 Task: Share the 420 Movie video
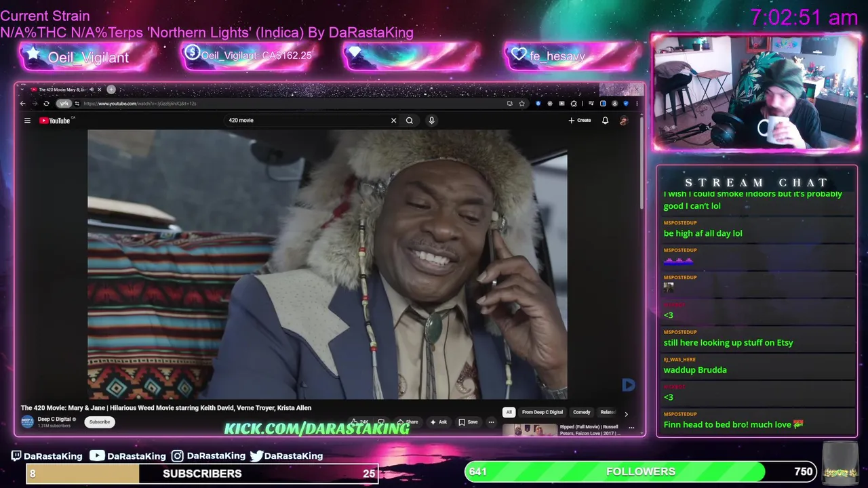pyautogui.click(x=408, y=422)
